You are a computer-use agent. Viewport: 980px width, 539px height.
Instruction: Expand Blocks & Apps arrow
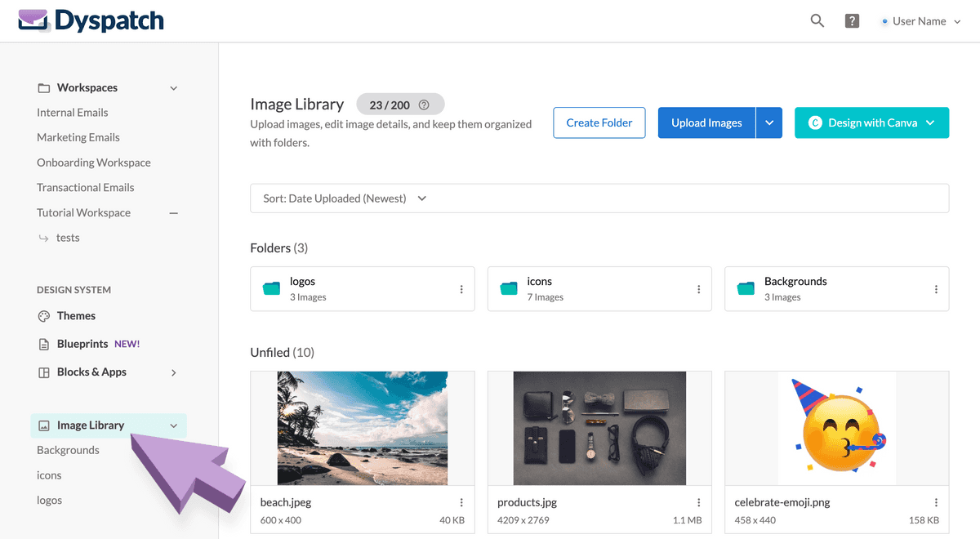[173, 372]
